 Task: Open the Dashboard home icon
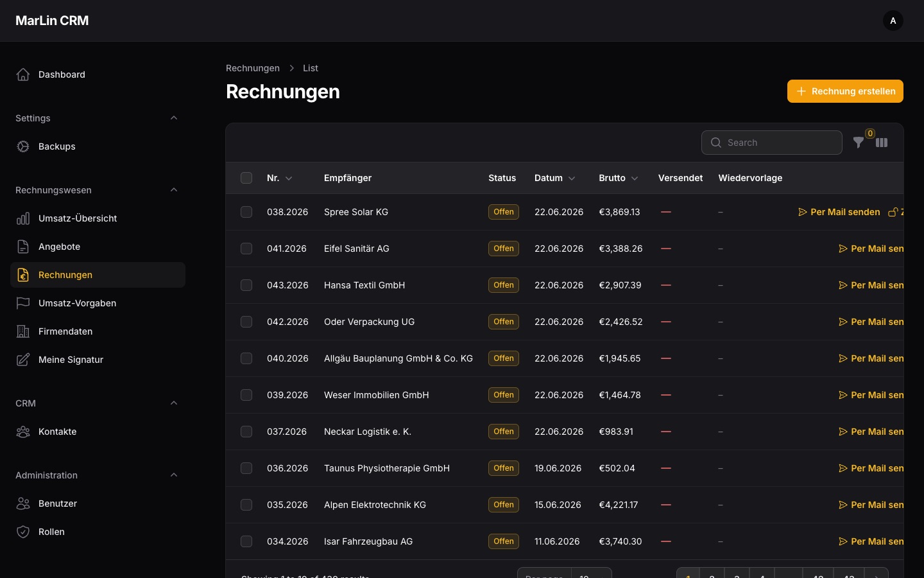click(x=23, y=74)
